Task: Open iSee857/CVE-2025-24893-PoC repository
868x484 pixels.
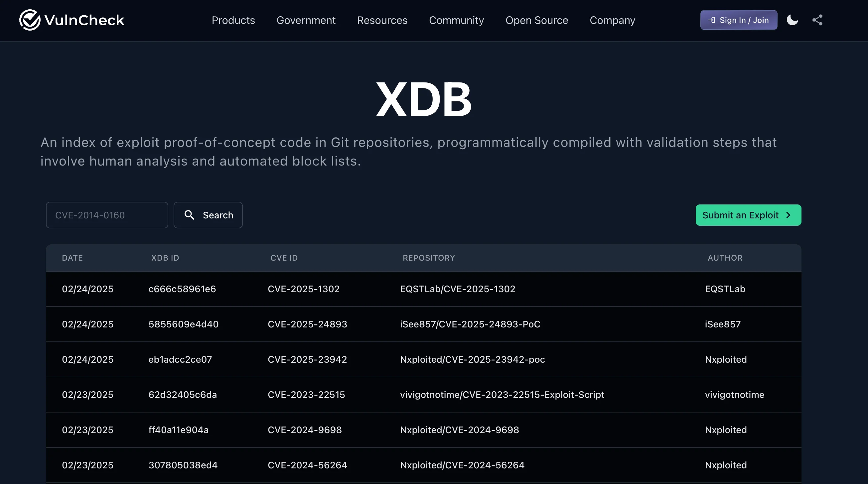Action: click(470, 324)
